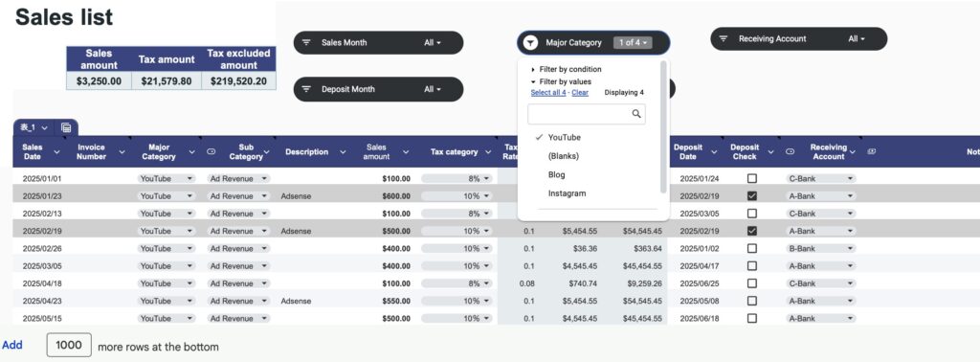Click the filter values search box

click(x=587, y=114)
